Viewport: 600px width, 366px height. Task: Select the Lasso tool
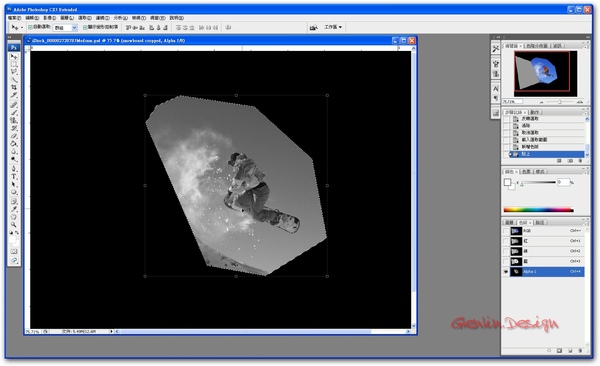[14, 72]
